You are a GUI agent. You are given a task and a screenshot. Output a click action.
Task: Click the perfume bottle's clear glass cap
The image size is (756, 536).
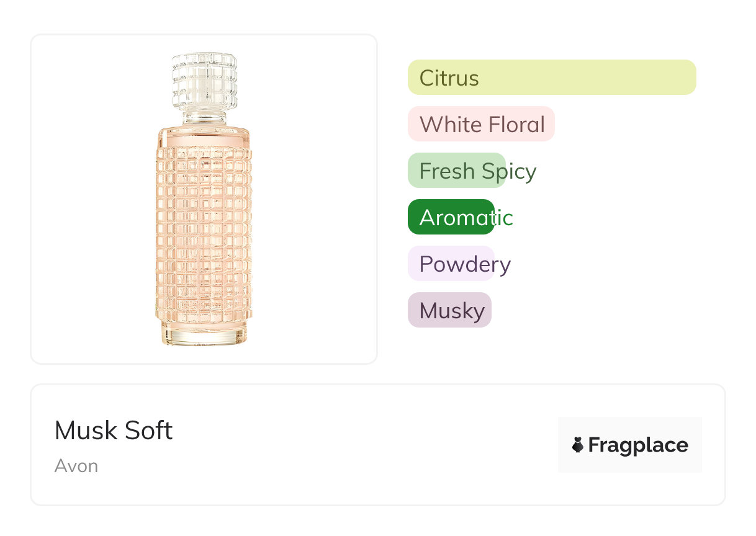(x=204, y=82)
